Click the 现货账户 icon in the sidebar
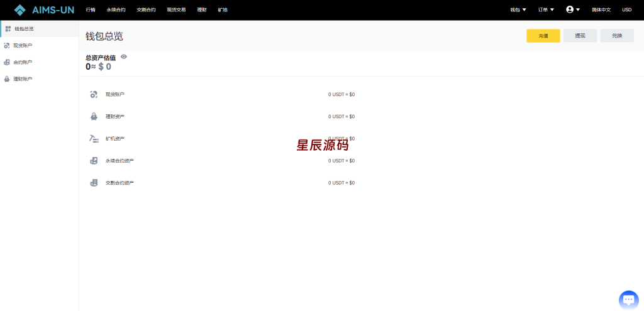Screen dimensions: 644x311 [6, 45]
